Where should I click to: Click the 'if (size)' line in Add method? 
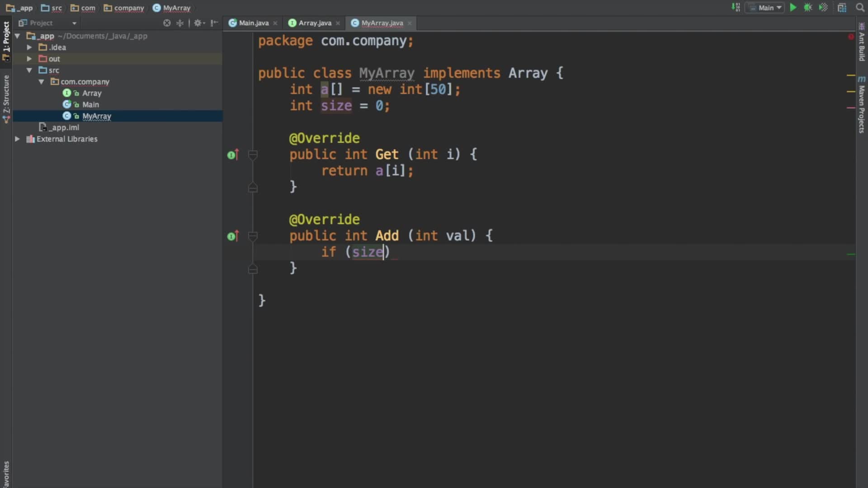355,252
